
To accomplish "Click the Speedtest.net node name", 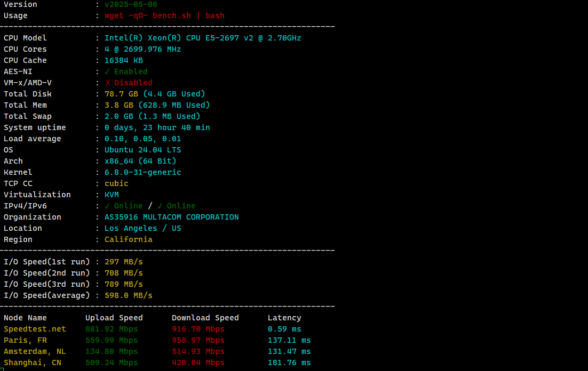I will point(35,329).
